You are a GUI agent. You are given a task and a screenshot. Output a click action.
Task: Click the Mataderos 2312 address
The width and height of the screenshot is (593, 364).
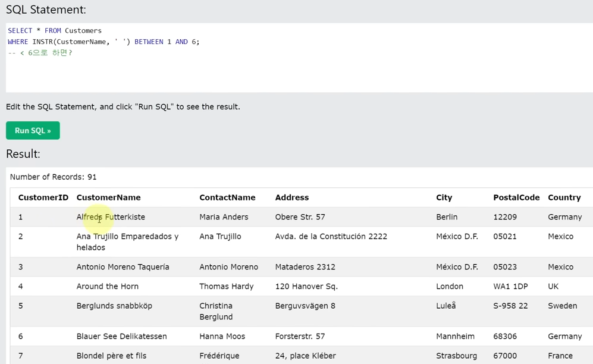coord(305,267)
